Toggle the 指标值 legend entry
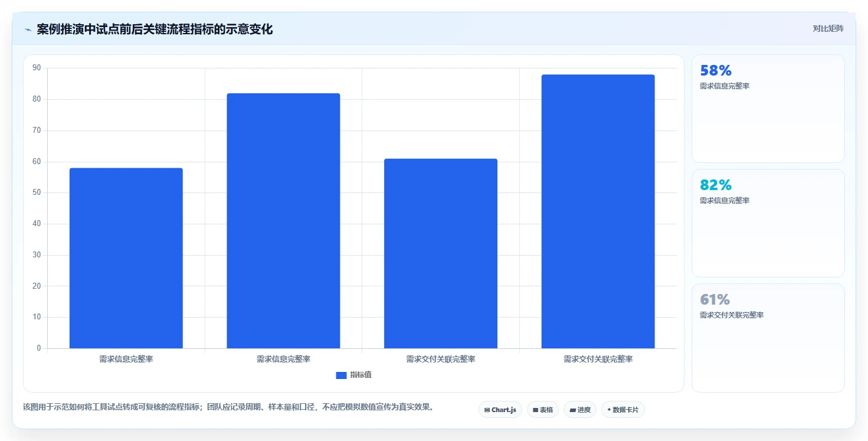Image resolution: width=868 pixels, height=441 pixels. click(353, 375)
